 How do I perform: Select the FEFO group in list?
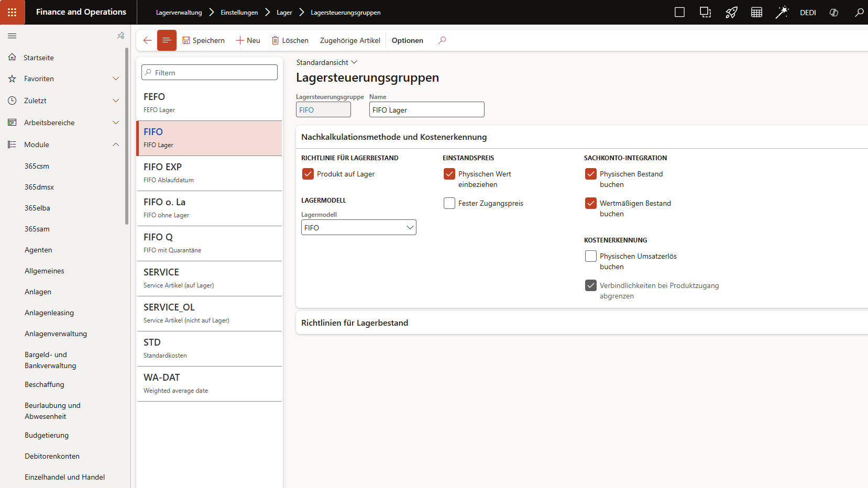point(209,103)
